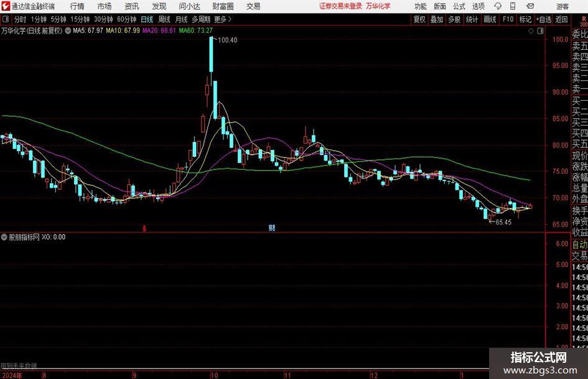Toggle the right panel icon above chart
Image resolution: width=588 pixels, height=379 pixels.
[540, 31]
